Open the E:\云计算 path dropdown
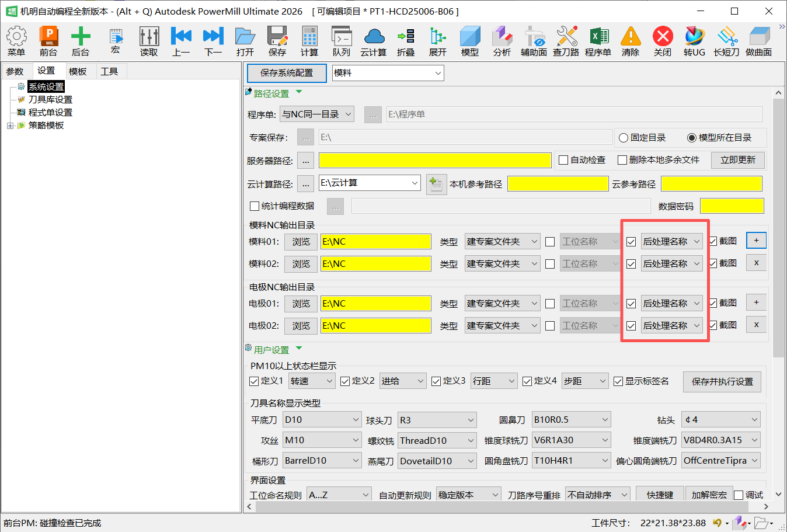 (x=370, y=183)
